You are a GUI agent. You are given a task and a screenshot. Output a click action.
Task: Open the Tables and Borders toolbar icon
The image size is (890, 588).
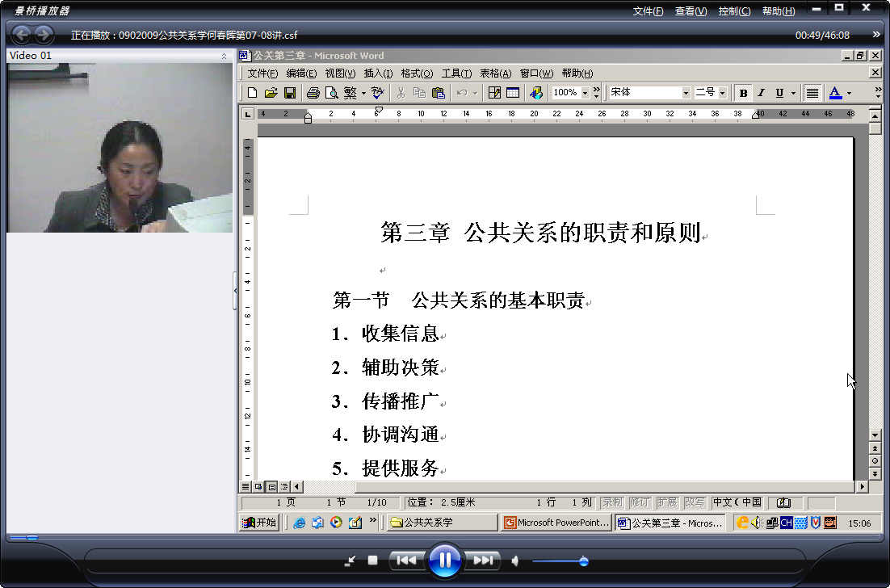(494, 93)
